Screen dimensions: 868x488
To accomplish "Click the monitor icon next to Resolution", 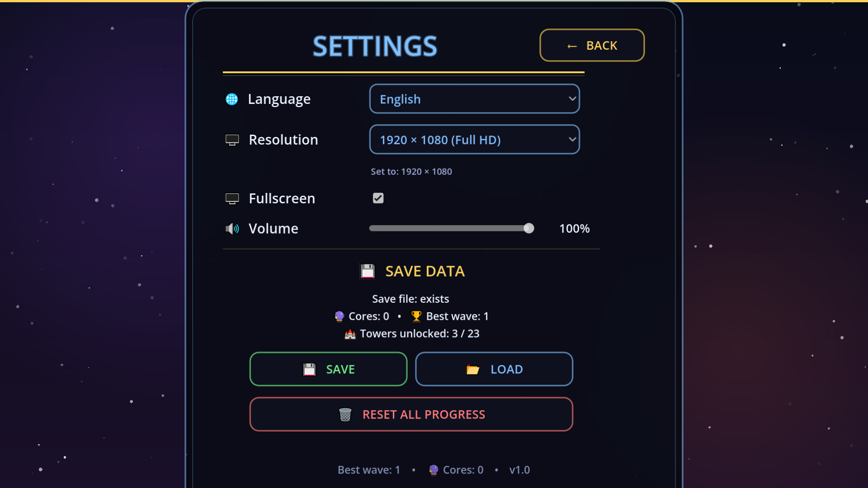I will [x=232, y=140].
